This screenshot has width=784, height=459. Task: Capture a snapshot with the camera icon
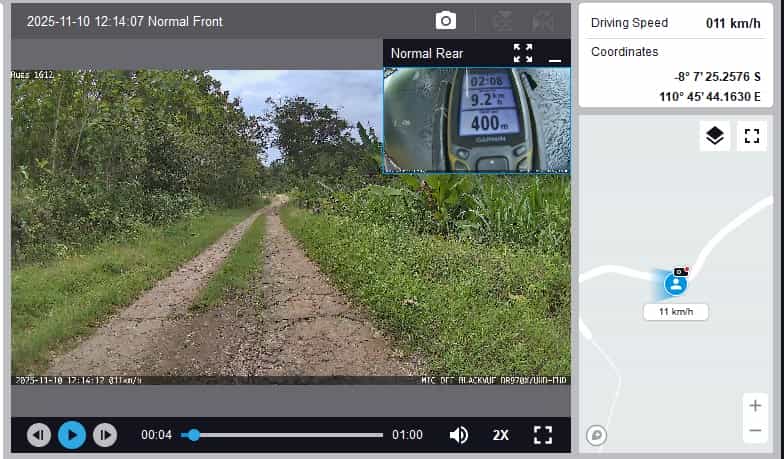point(446,21)
